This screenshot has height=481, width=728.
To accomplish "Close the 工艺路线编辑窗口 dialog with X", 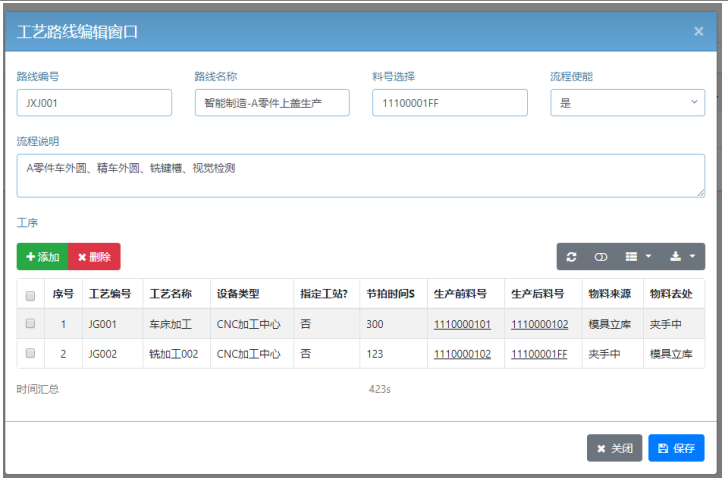I will tap(698, 31).
